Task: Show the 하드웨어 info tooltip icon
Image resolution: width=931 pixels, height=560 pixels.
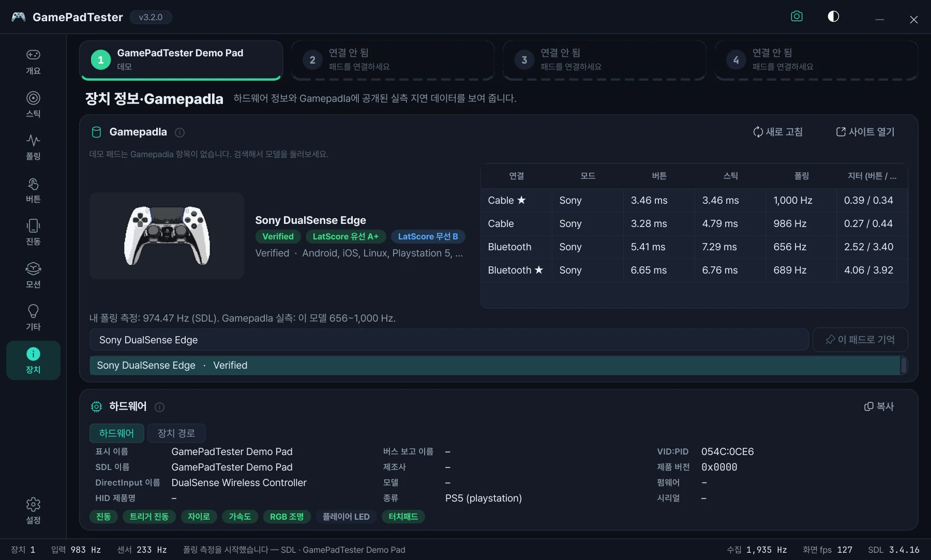Action: [159, 407]
